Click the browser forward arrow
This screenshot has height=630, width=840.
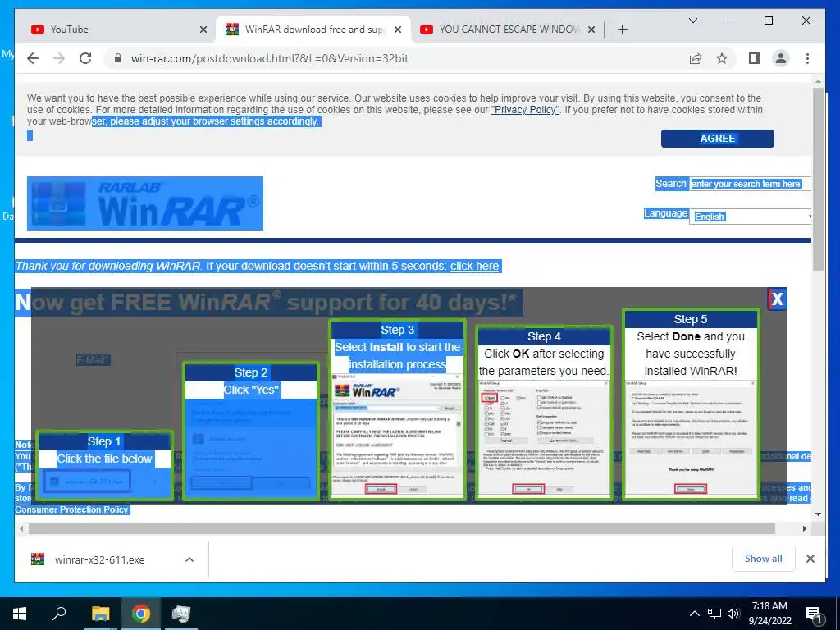59,58
